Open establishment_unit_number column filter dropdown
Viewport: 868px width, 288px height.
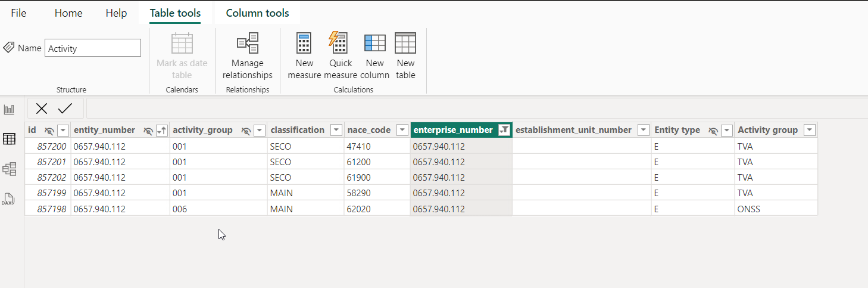pyautogui.click(x=643, y=131)
